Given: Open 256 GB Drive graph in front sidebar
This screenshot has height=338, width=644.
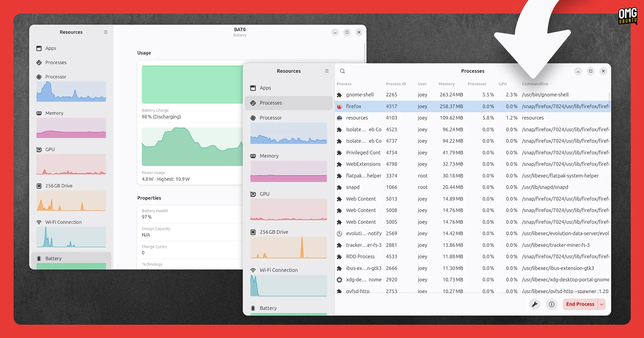Looking at the screenshot, I should pyautogui.click(x=288, y=247).
